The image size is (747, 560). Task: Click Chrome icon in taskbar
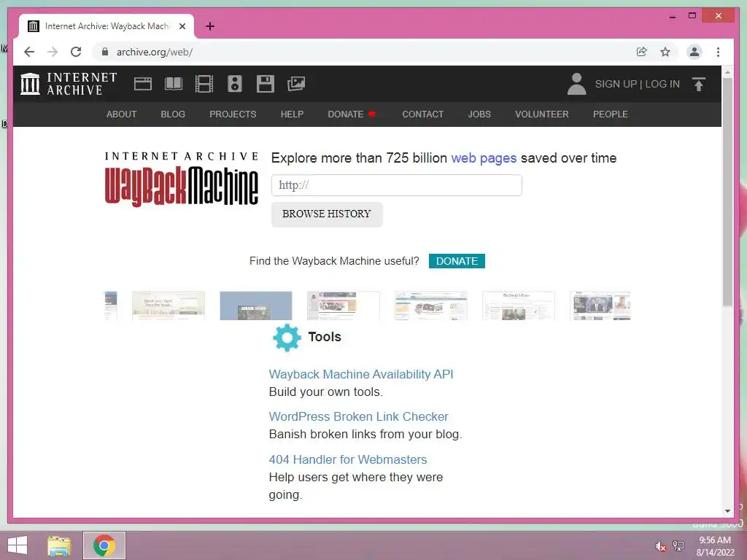104,545
